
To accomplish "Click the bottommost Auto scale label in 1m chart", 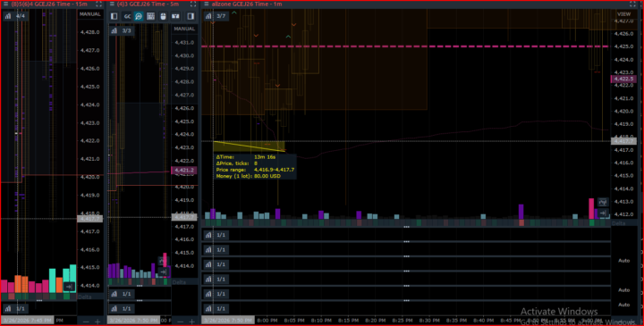I will pos(624,305).
